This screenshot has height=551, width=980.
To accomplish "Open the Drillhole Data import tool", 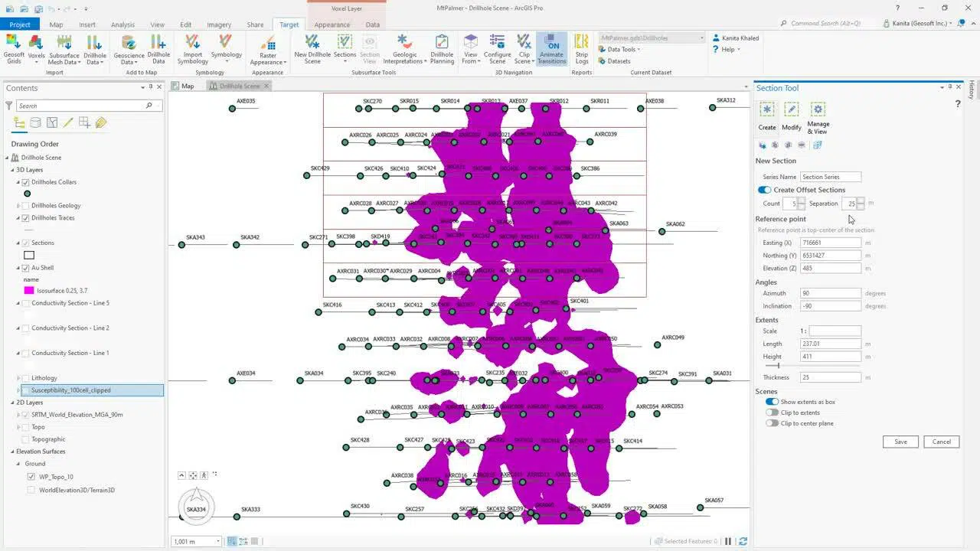I will pyautogui.click(x=95, y=49).
